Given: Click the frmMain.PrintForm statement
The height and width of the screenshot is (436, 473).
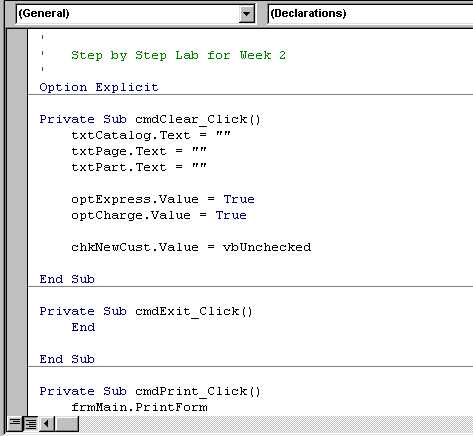Looking at the screenshot, I should coord(139,407).
